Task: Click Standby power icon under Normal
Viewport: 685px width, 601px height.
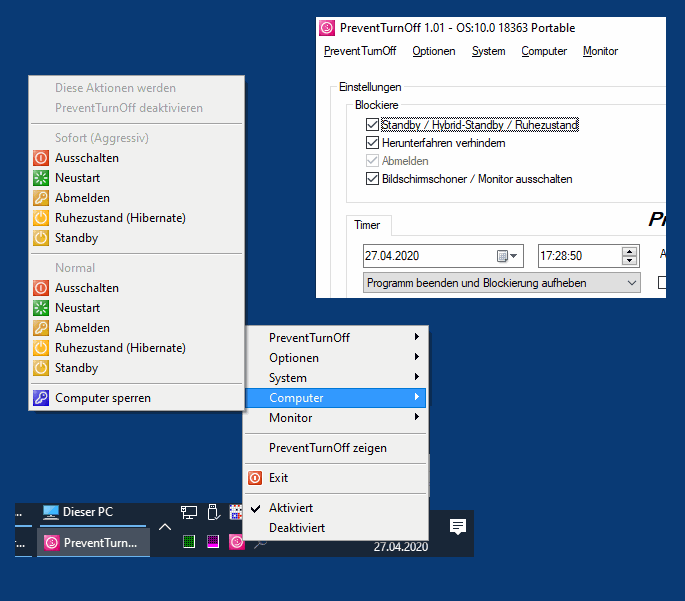Action: coord(41,368)
